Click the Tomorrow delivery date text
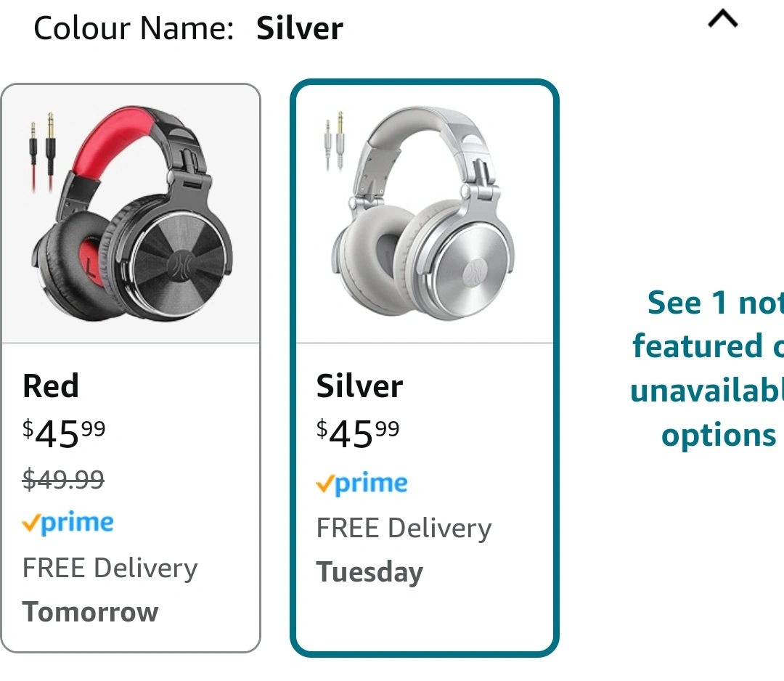This screenshot has height=681, width=784. tap(91, 612)
